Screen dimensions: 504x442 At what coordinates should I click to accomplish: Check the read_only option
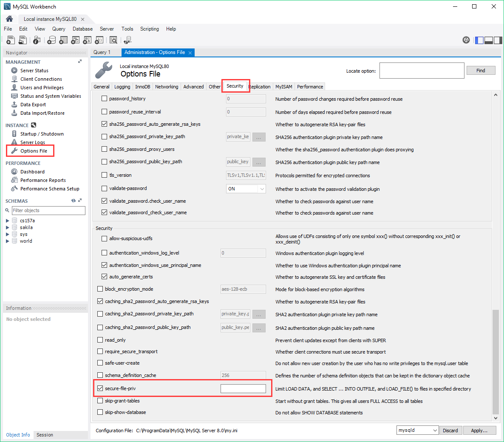(x=100, y=340)
